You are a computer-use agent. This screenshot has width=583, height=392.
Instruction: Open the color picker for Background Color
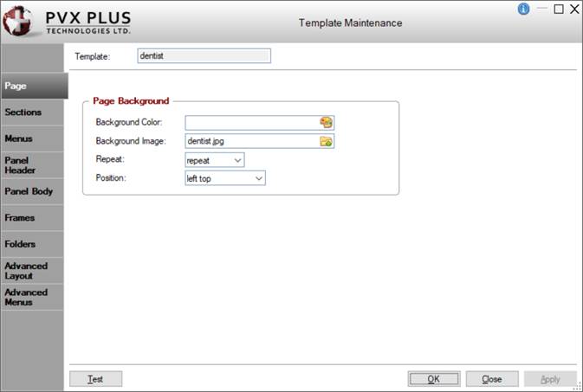(x=326, y=122)
